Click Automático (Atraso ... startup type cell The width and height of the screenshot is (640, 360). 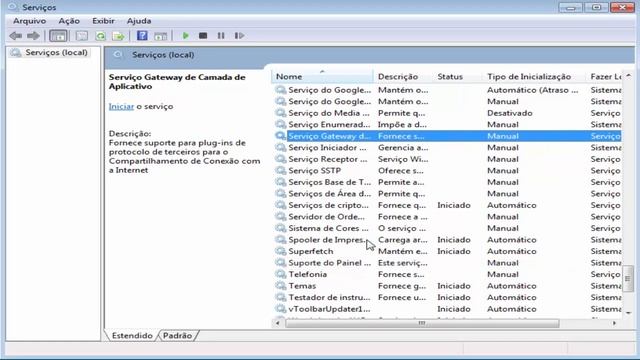pos(533,90)
